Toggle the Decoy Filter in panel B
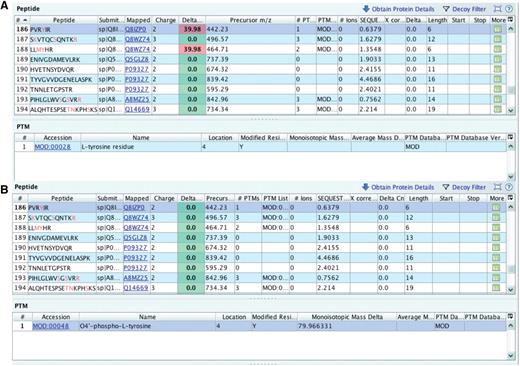The height and width of the screenshot is (366, 520). [x=464, y=187]
